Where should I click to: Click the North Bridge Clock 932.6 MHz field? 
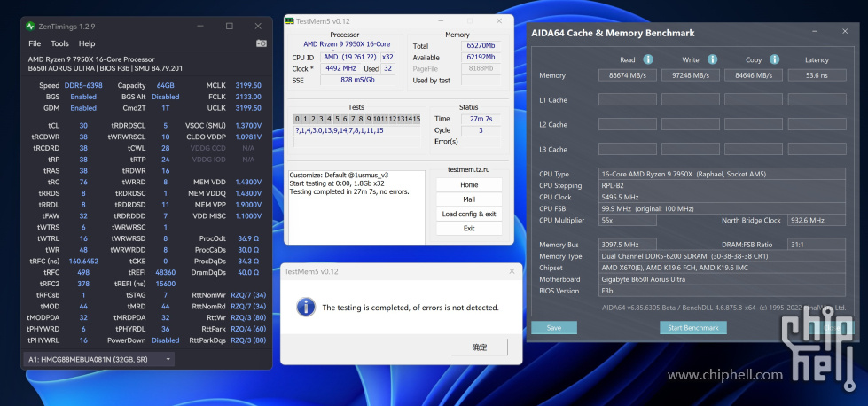click(x=817, y=220)
